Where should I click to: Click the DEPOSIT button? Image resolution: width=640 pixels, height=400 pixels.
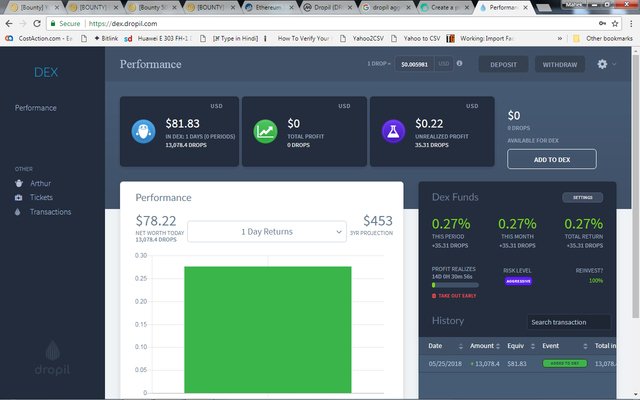[x=503, y=64]
